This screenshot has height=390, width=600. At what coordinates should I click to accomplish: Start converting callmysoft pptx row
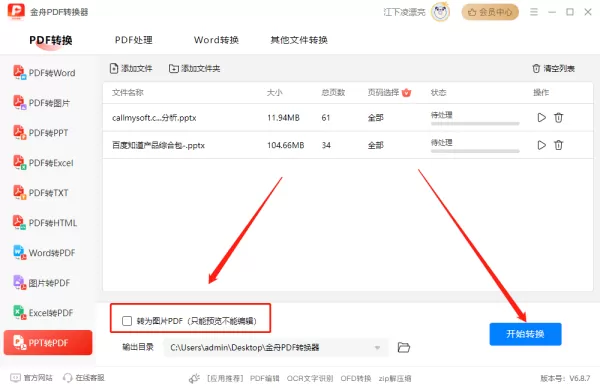[541, 117]
